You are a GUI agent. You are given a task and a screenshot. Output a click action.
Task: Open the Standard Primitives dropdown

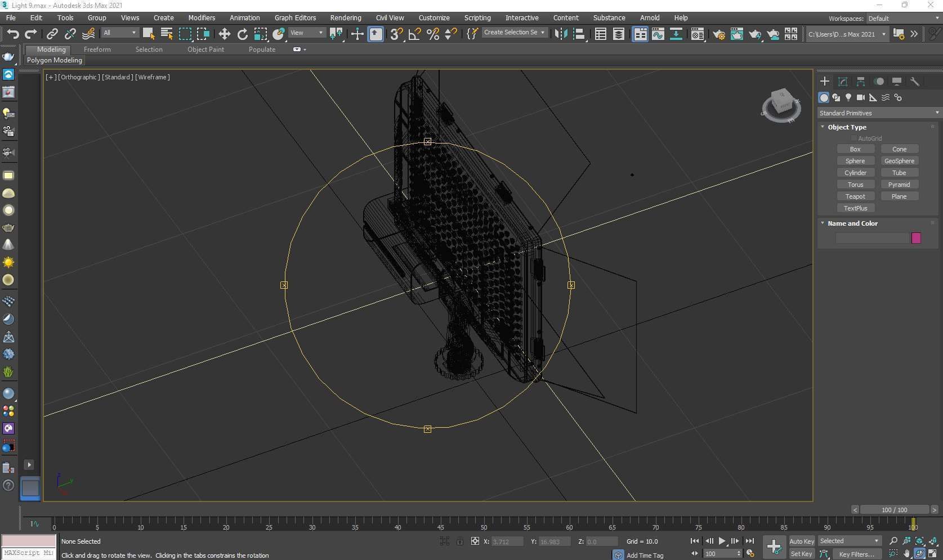(x=879, y=113)
